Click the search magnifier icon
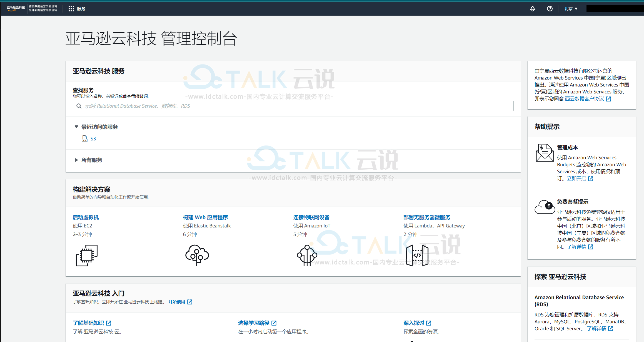The width and height of the screenshot is (644, 342). [x=79, y=106]
